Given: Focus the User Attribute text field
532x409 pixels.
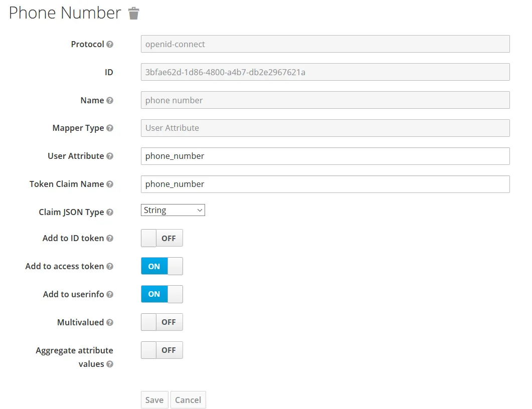Looking at the screenshot, I should pos(325,156).
